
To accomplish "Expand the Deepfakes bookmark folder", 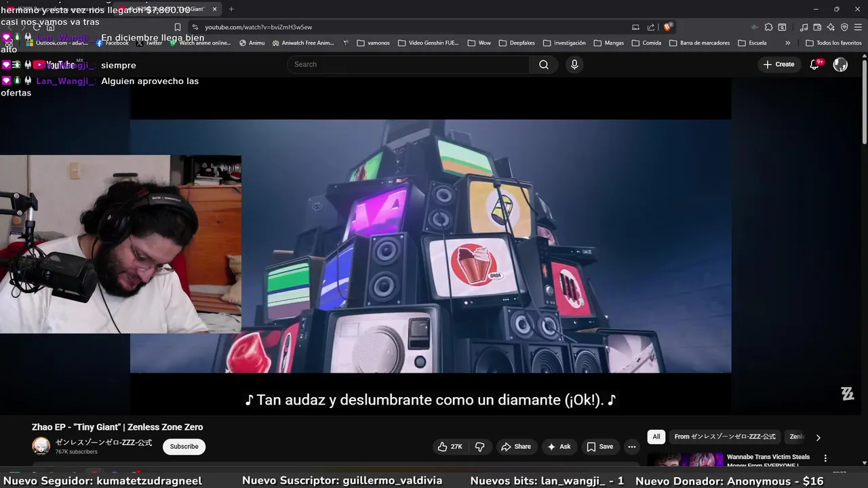I will click(517, 43).
